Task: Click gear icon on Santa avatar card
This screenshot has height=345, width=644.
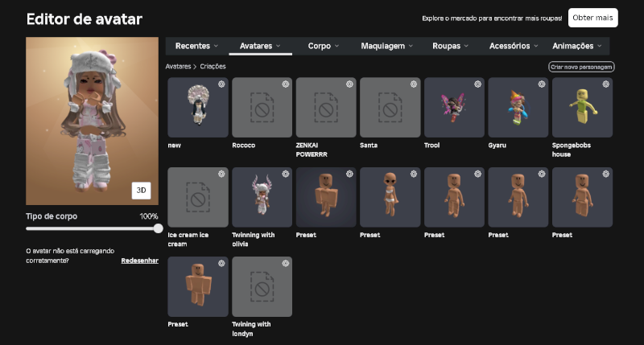Action: 414,84
